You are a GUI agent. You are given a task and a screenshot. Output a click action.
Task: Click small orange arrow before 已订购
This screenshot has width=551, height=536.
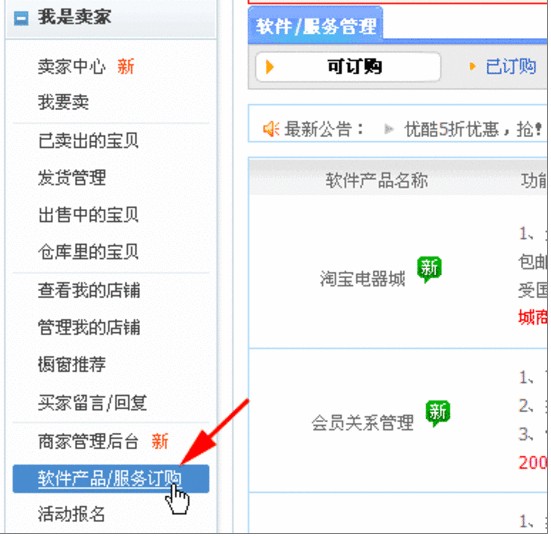point(472,66)
